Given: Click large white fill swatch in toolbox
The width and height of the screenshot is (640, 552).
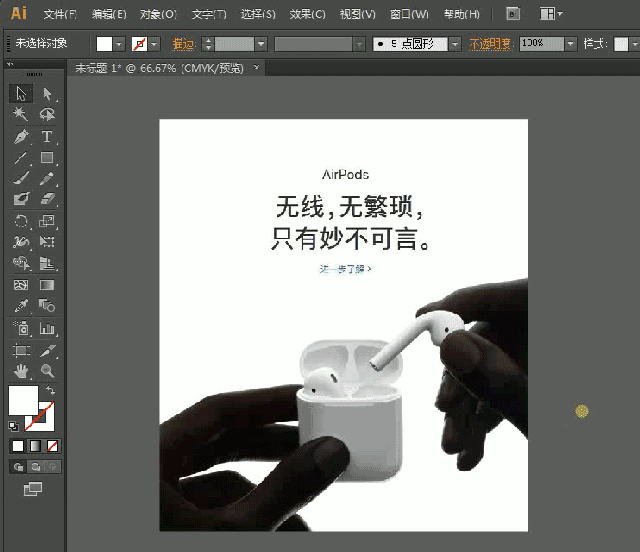Looking at the screenshot, I should coord(23,401).
